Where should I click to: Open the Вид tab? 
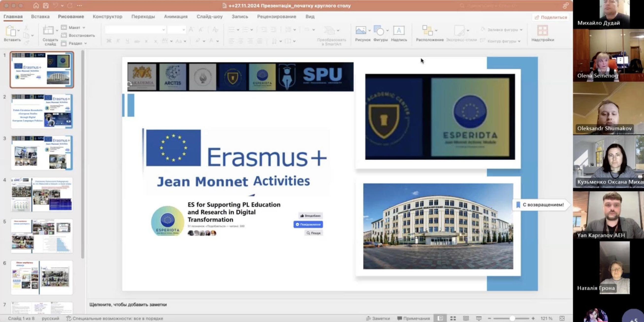tap(310, 16)
